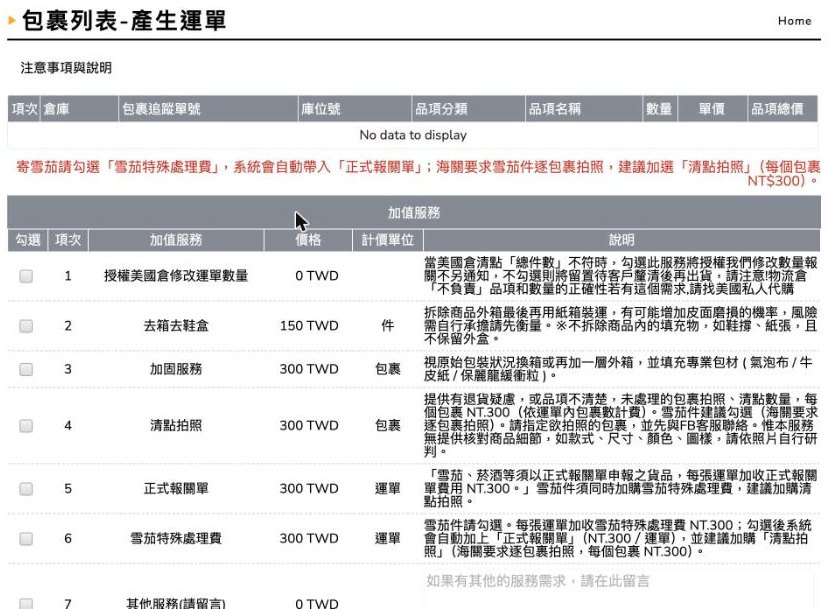The height and width of the screenshot is (609, 830).
Task: Click the 其他服務(請留言) service name
Action: (x=176, y=603)
